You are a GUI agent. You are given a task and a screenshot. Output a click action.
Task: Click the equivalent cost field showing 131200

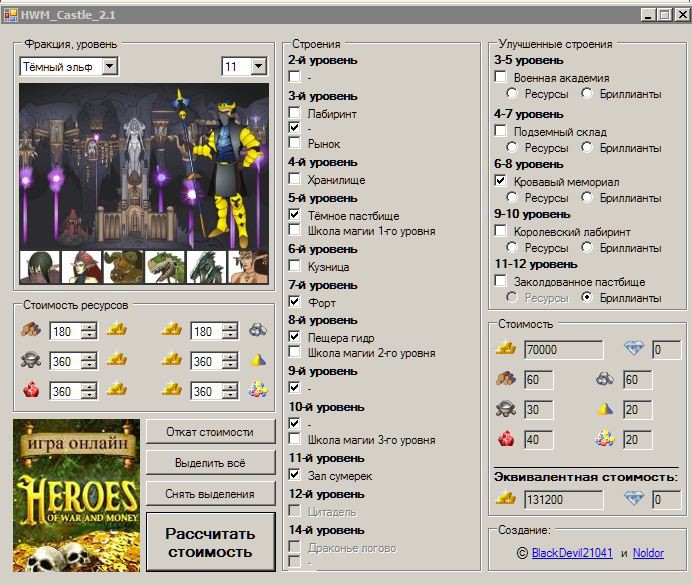(x=563, y=500)
